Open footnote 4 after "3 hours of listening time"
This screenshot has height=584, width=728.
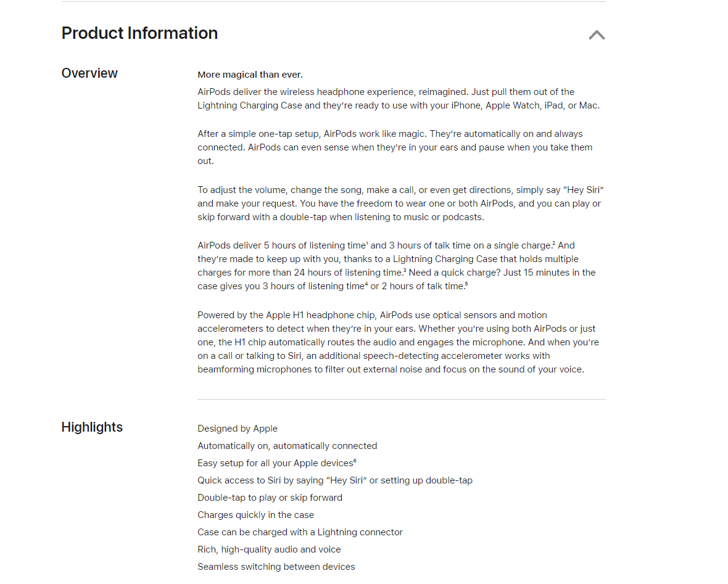366,283
